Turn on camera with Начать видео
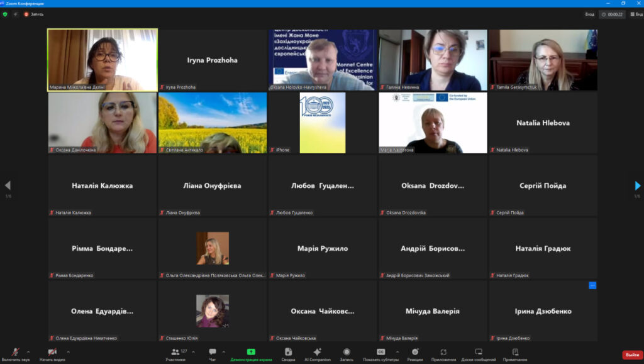This screenshot has height=364, width=644. click(x=52, y=353)
